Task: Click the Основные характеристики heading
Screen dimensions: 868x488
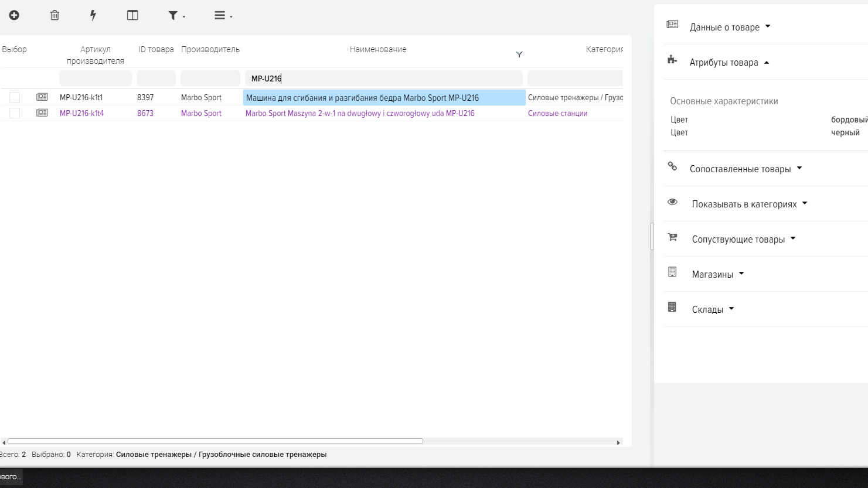Action: (x=724, y=101)
